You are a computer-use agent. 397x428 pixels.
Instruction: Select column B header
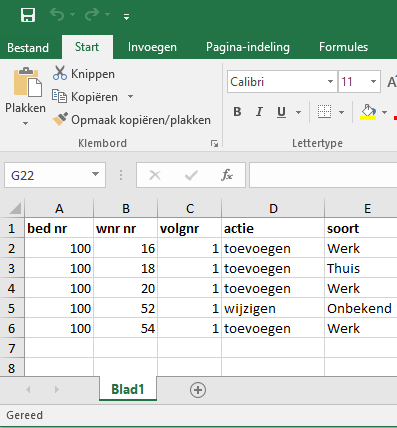pos(126,208)
